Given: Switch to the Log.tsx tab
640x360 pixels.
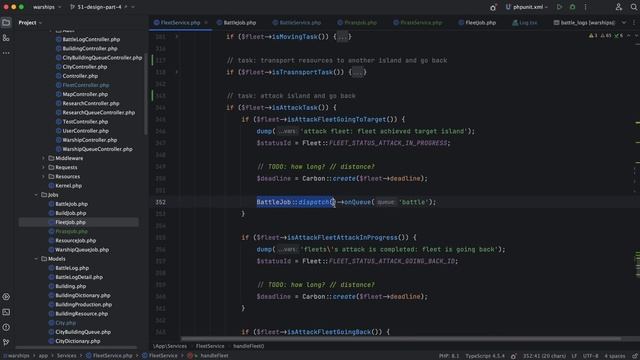Looking at the screenshot, I should [x=525, y=23].
